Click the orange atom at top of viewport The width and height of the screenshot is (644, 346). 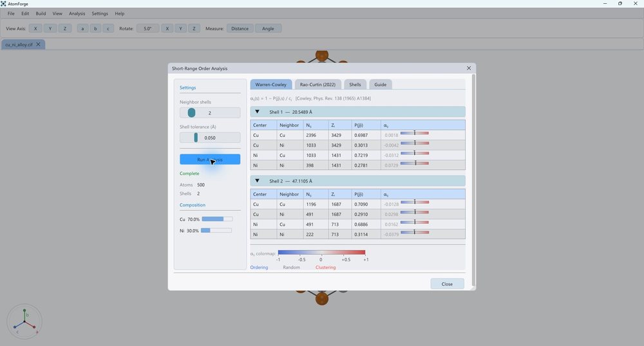(x=322, y=55)
